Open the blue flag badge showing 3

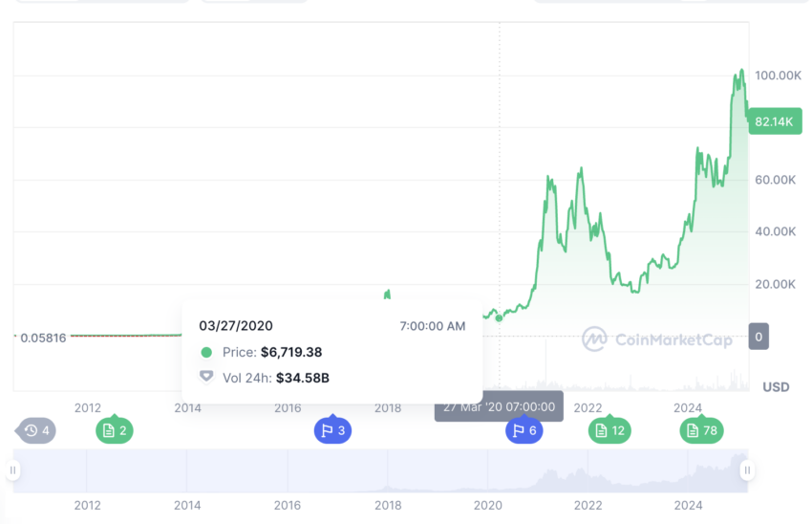click(x=333, y=429)
